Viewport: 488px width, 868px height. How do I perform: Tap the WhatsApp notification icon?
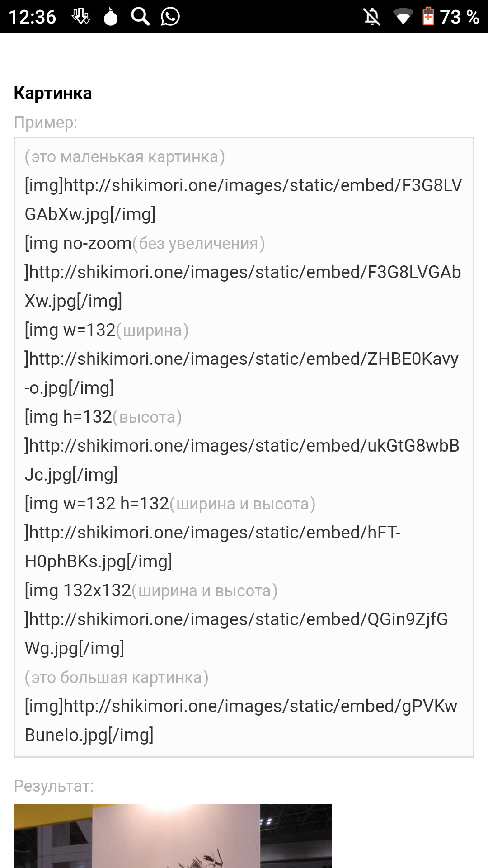[x=170, y=17]
